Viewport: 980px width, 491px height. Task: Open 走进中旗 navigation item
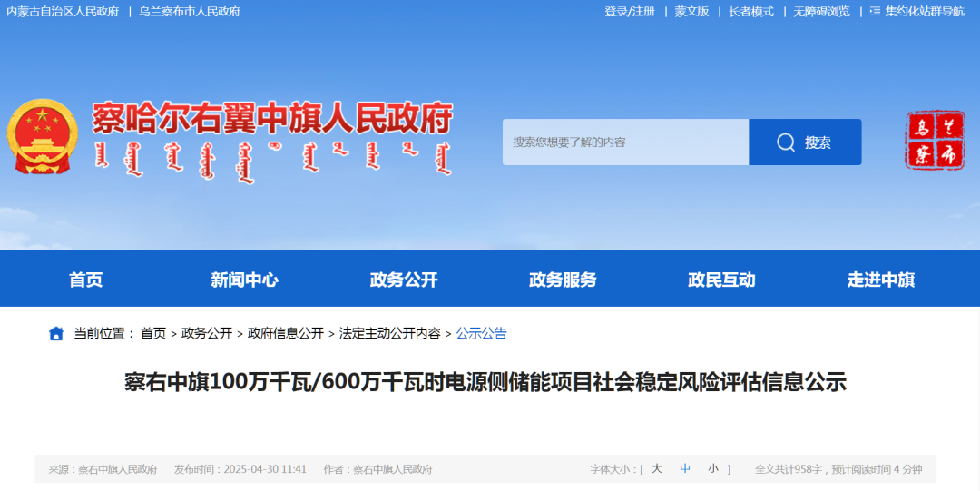click(880, 280)
